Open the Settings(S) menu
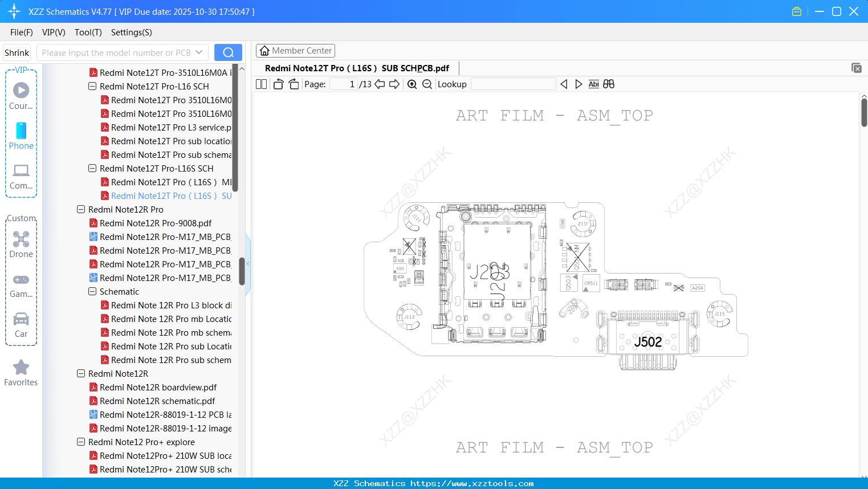Viewport: 868px width, 489px height. [132, 32]
